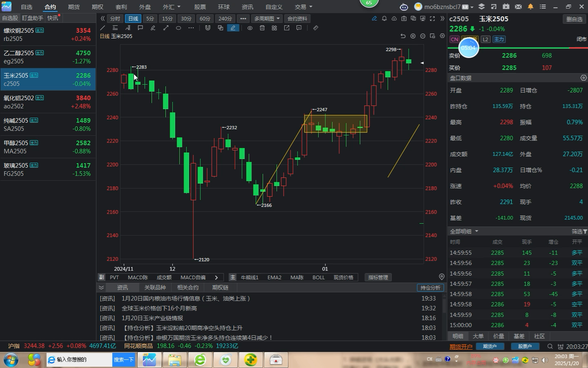
Task: Take a chart screenshot with camera icon
Action: (404, 18)
